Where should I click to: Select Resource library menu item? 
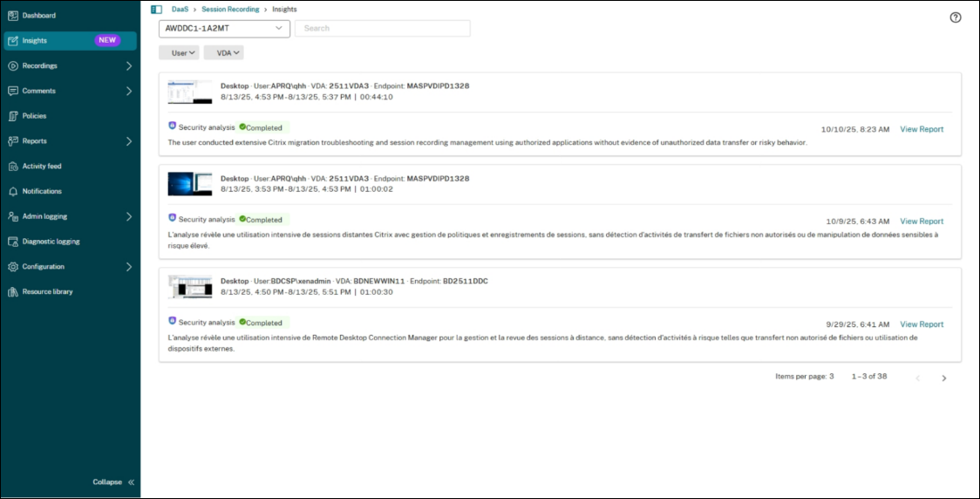click(x=47, y=291)
